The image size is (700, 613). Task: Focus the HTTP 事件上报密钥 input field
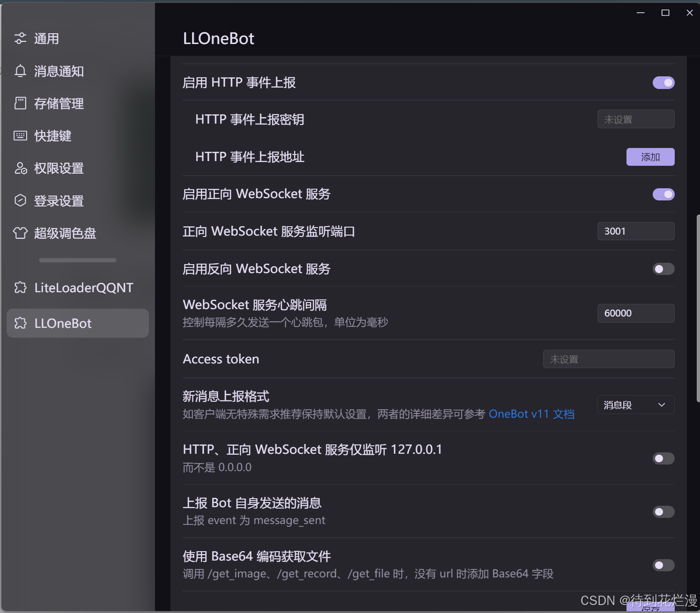point(636,119)
